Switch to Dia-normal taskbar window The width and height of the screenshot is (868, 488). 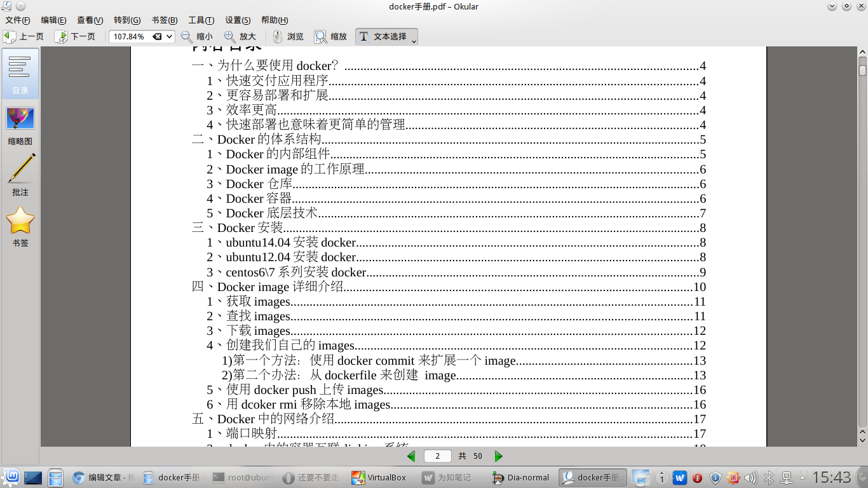pyautogui.click(x=522, y=477)
